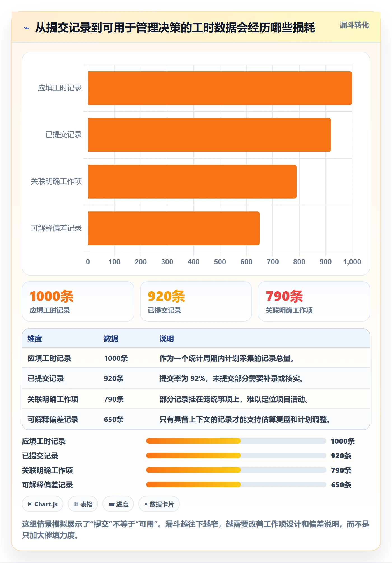Click the description about 计划采集的记录总量
Viewport: 392px width, 563px height.
(227, 358)
